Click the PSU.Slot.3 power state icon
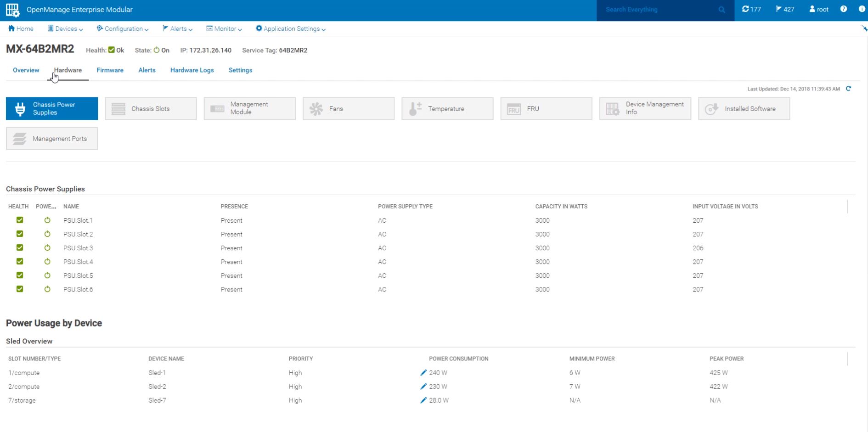The image size is (868, 432). pyautogui.click(x=47, y=248)
